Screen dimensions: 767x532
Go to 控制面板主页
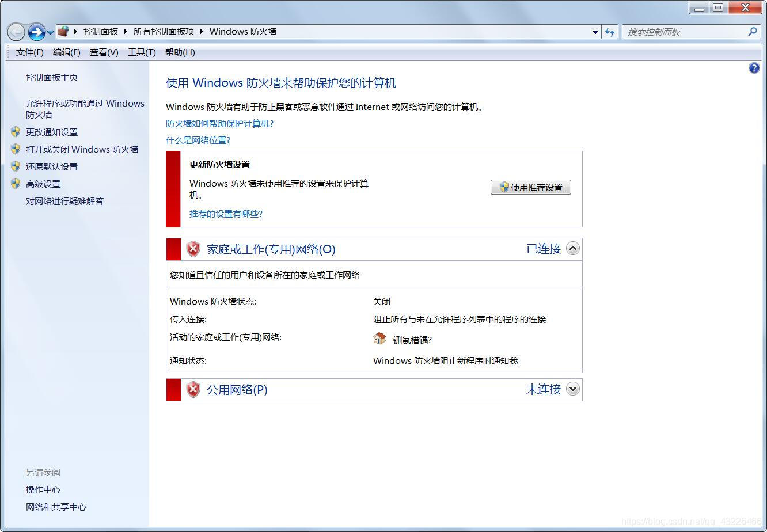[52, 78]
